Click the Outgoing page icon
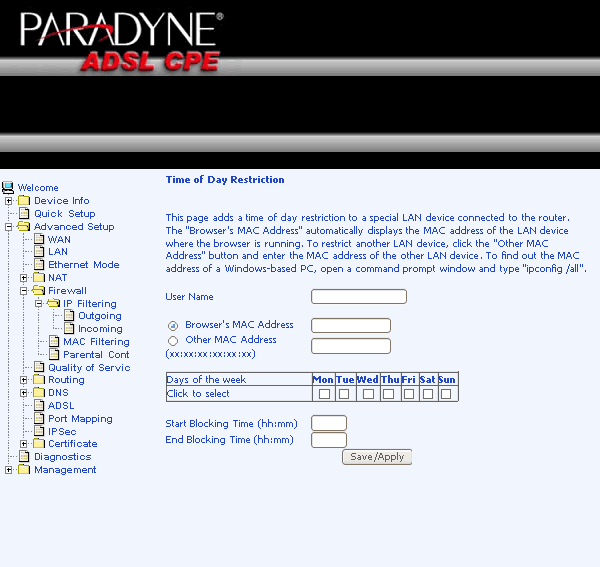 coord(69,315)
